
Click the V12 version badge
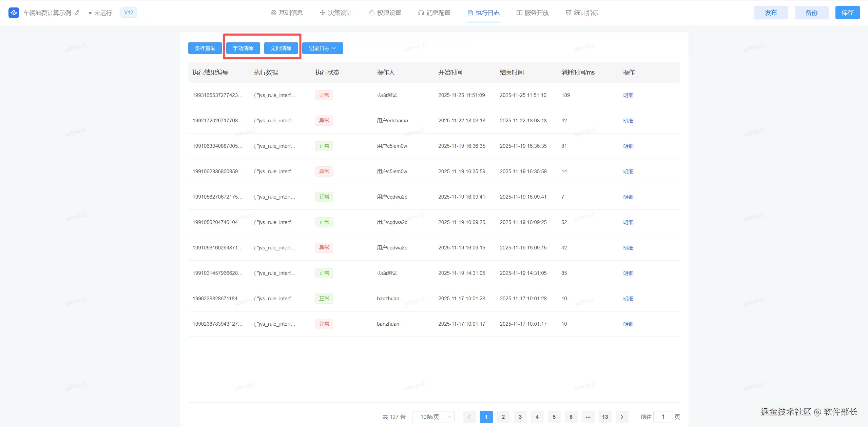[x=129, y=13]
